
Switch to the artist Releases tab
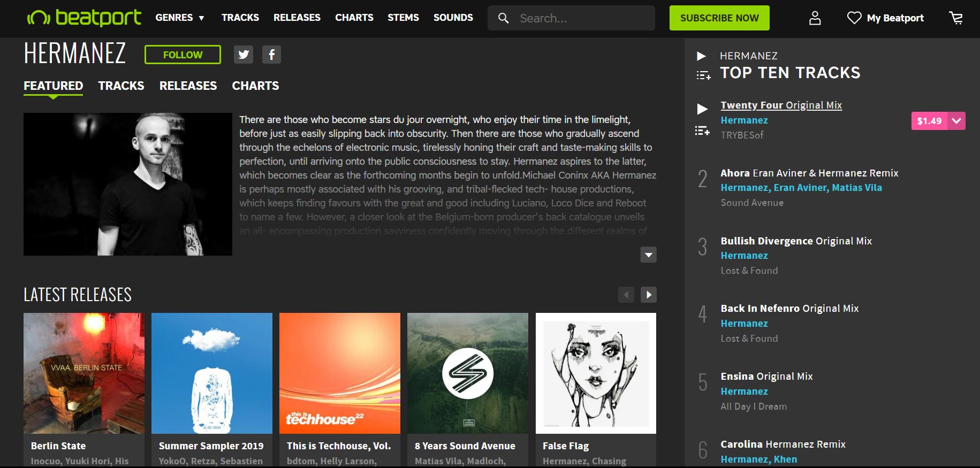point(188,86)
